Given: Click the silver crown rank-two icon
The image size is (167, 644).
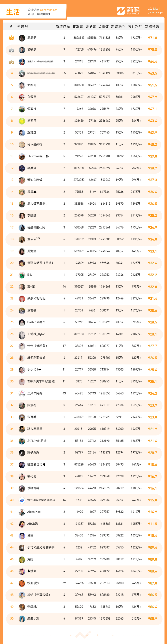Looking at the screenshot, I should (11, 50).
